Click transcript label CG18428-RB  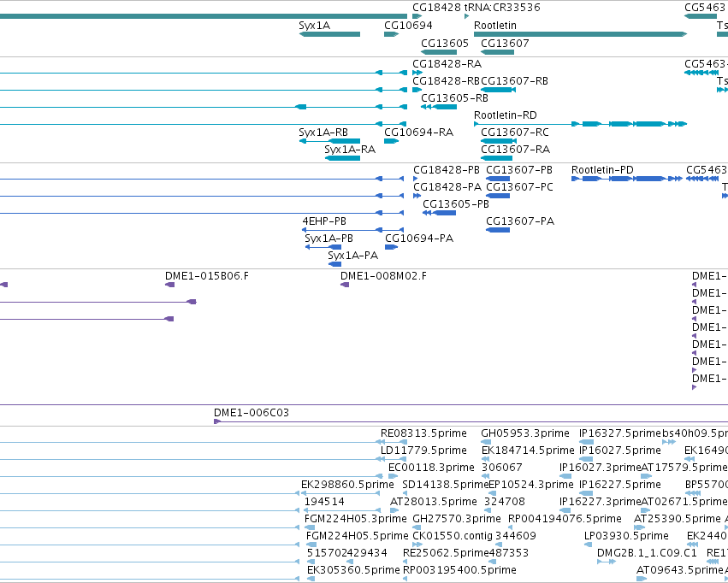(447, 80)
